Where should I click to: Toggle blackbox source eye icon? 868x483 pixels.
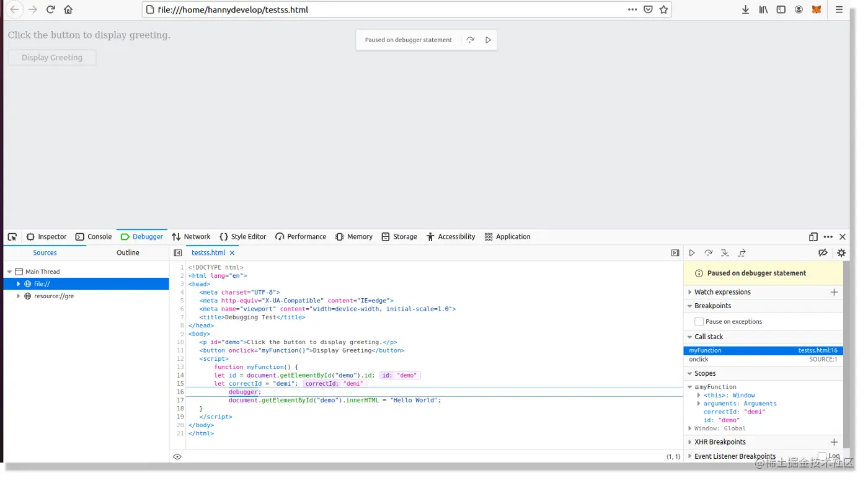[177, 456]
